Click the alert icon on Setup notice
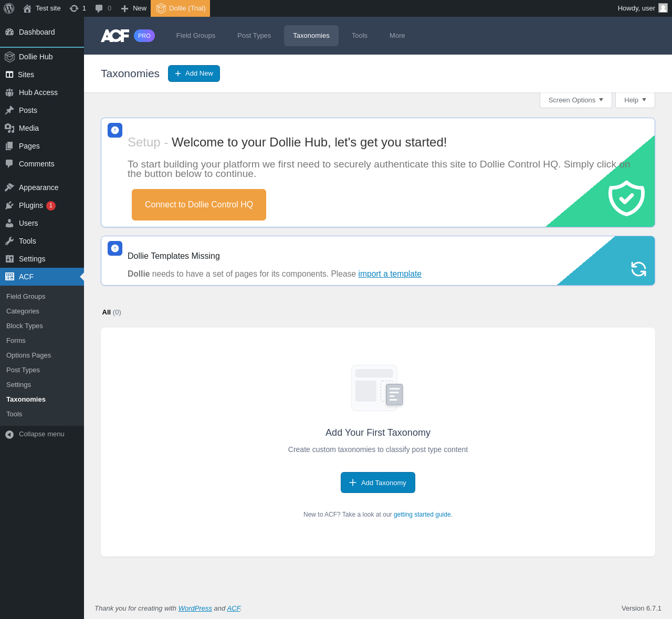The image size is (672, 619). 115,130
